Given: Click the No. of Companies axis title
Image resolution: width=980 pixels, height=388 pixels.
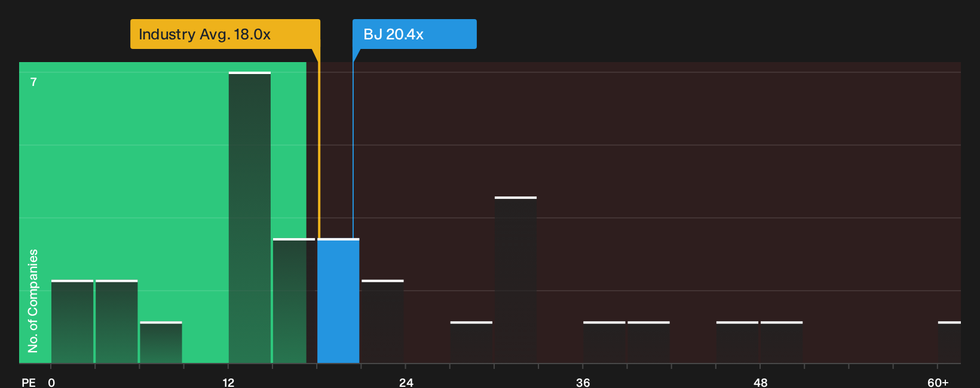Looking at the screenshot, I should coord(33,300).
